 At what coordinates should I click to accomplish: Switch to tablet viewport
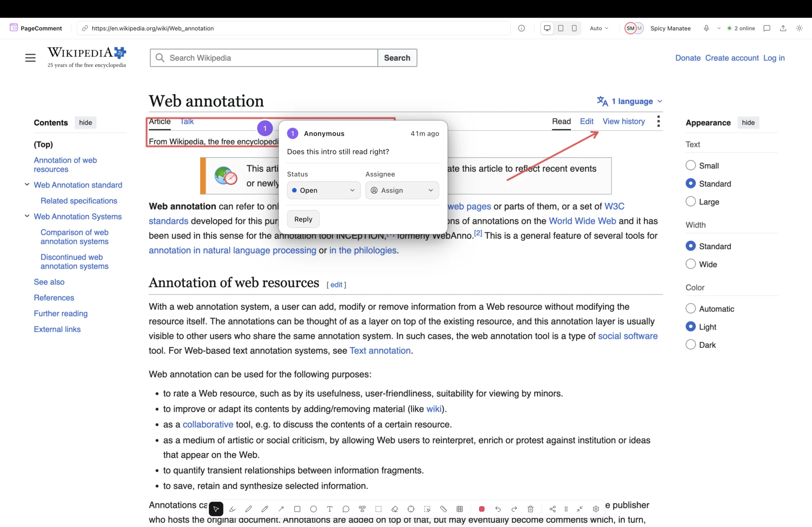pyautogui.click(x=561, y=28)
